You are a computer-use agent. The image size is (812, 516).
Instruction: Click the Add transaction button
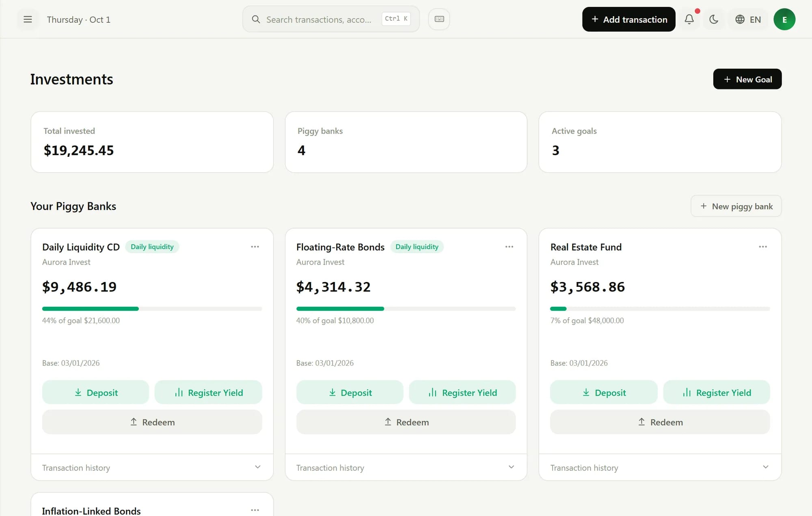[628, 19]
